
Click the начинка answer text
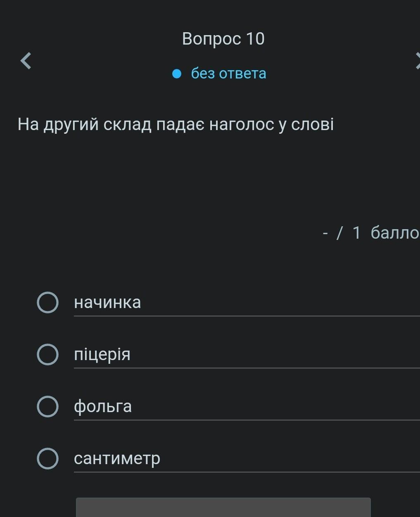(x=107, y=303)
